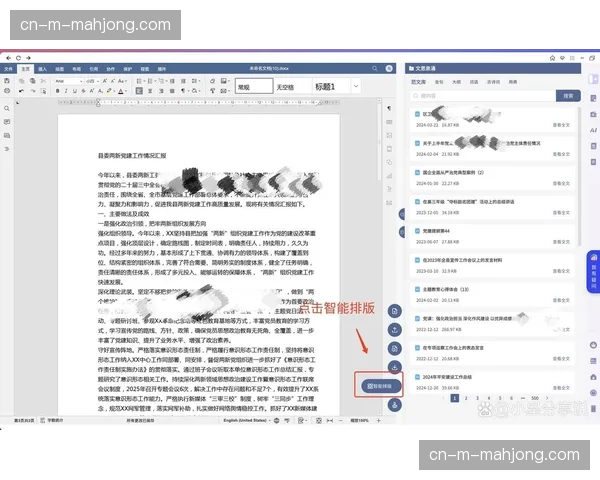Open the 在专项巡察工作会上的表态发言 entry

(453, 348)
